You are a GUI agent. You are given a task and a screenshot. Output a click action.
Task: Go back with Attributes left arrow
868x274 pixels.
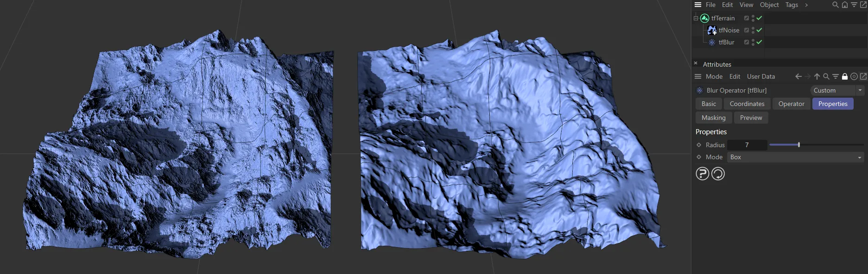click(x=798, y=76)
